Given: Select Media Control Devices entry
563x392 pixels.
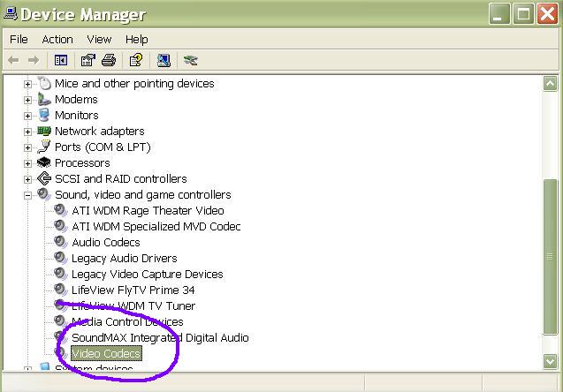Looking at the screenshot, I should [127, 321].
